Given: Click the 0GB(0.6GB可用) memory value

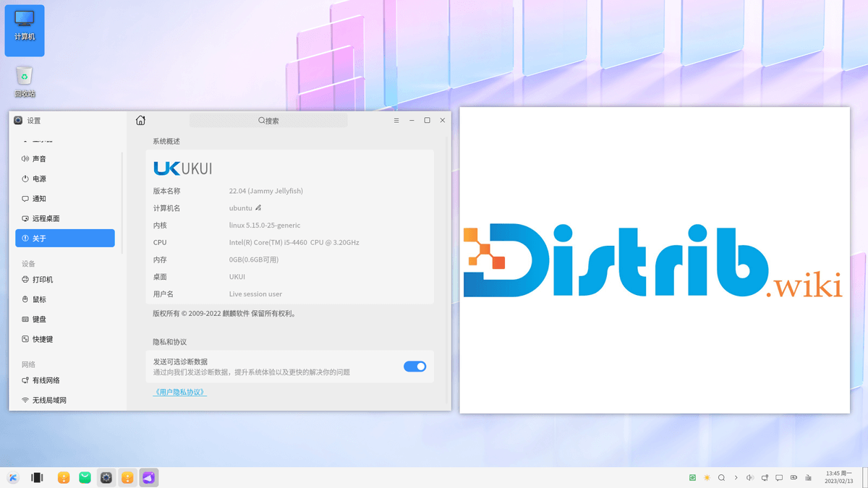Looking at the screenshot, I should coord(254,260).
